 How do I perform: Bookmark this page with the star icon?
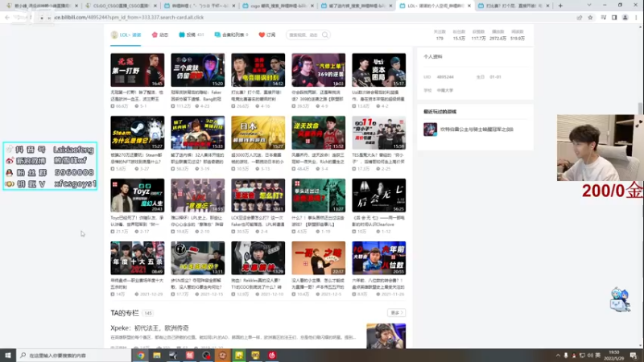(x=590, y=18)
